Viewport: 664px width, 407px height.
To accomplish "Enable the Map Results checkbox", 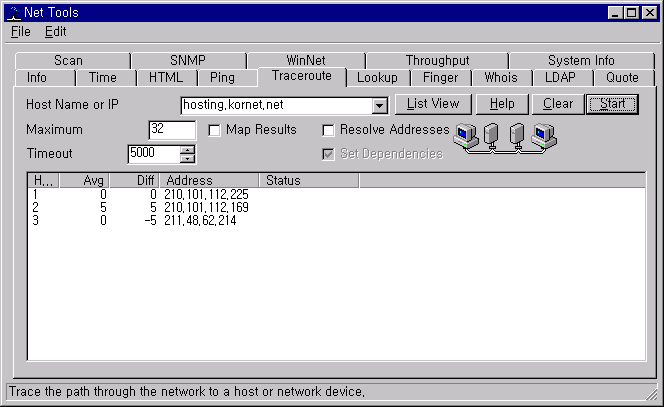I will click(215, 130).
